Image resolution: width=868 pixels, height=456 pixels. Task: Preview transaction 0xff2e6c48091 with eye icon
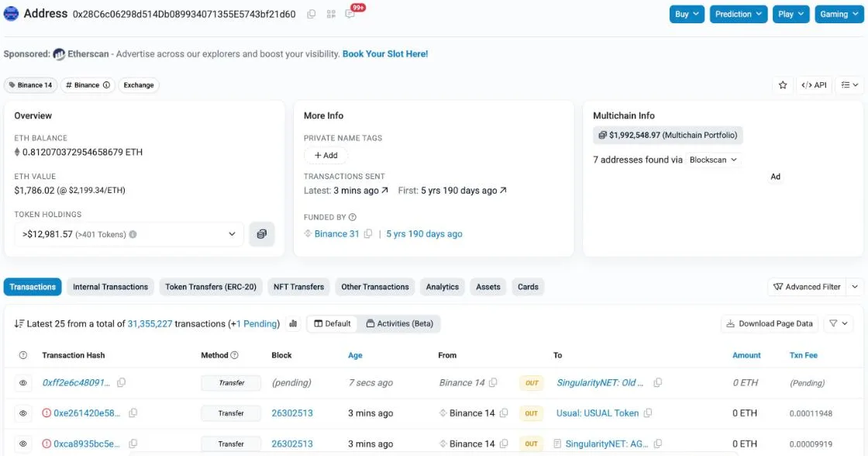(x=22, y=383)
